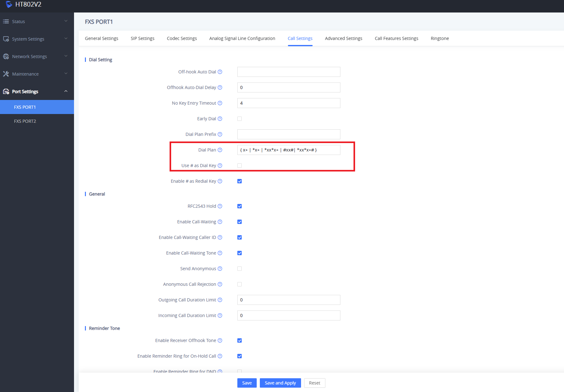This screenshot has height=392, width=564.
Task: Click the Reset button
Action: tap(314, 383)
